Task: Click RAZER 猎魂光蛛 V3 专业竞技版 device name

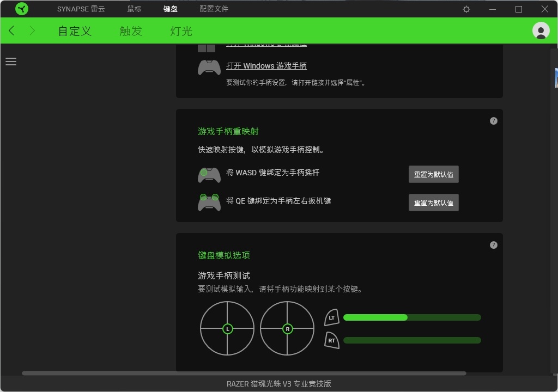Action: tap(279, 384)
